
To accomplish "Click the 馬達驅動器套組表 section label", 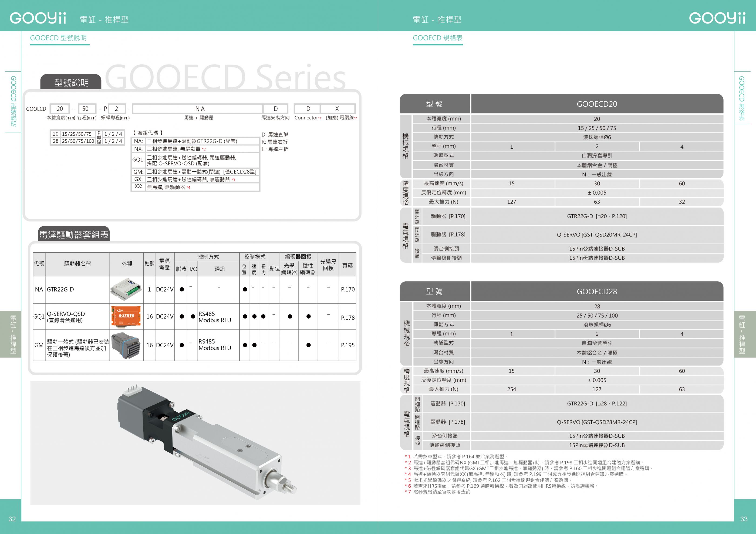I will 74,234.
